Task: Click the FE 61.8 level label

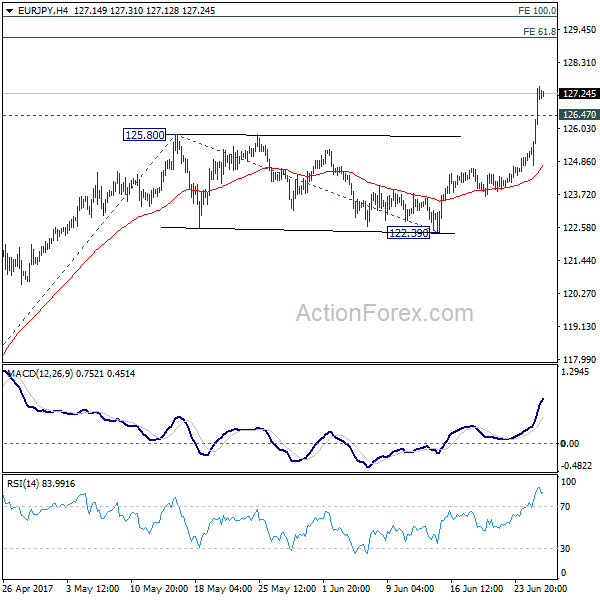Action: [540, 31]
